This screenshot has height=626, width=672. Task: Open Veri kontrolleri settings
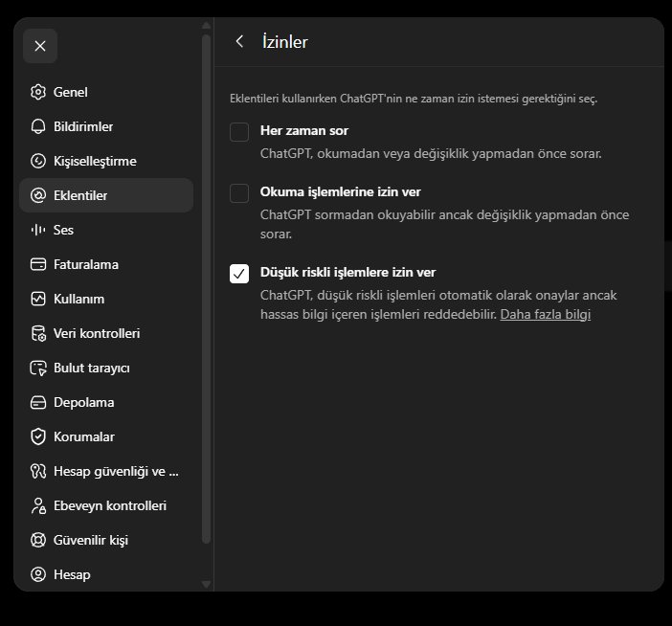tap(106, 333)
